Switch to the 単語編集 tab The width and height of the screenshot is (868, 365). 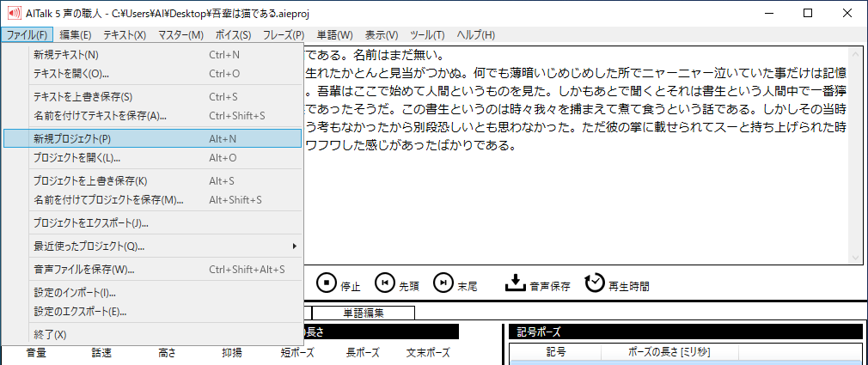click(364, 313)
